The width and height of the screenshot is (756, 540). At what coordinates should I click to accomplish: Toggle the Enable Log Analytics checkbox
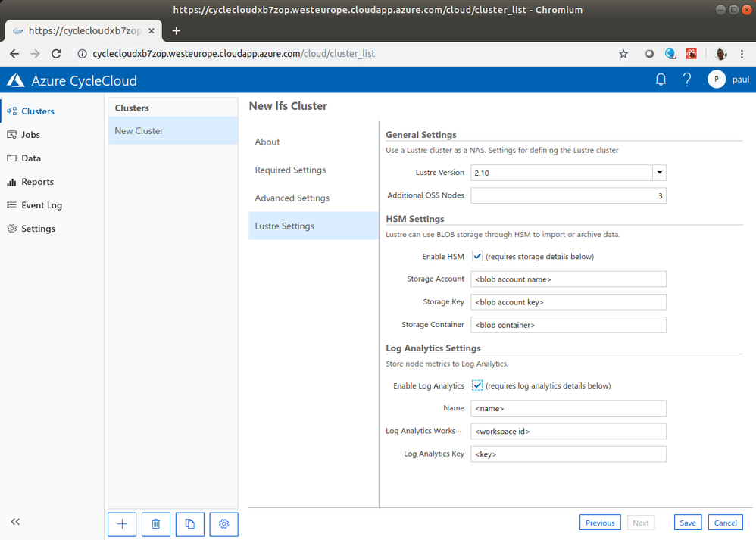point(476,385)
